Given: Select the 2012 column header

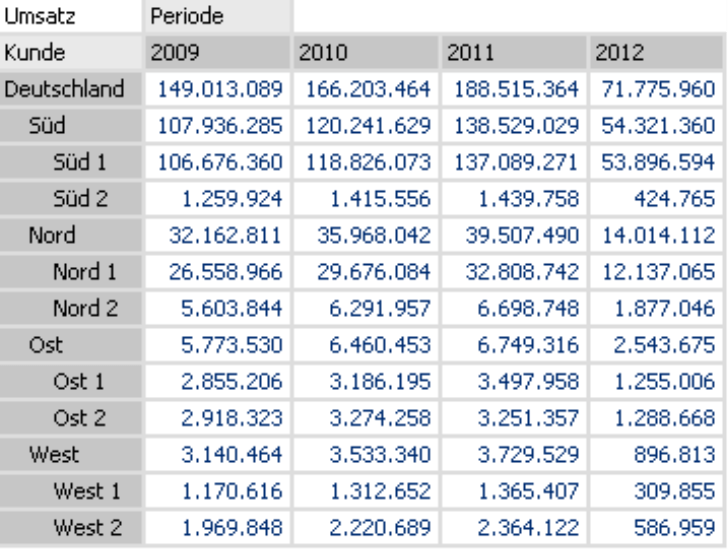Looking at the screenshot, I should 656,52.
